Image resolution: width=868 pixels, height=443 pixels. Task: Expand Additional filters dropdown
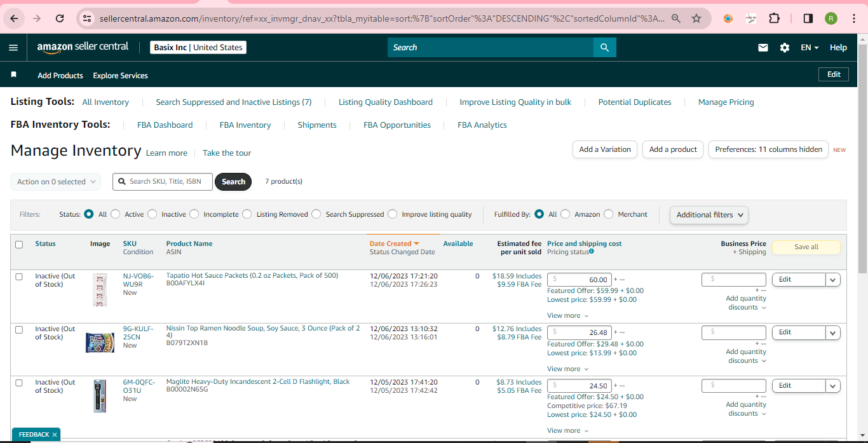[x=709, y=215]
